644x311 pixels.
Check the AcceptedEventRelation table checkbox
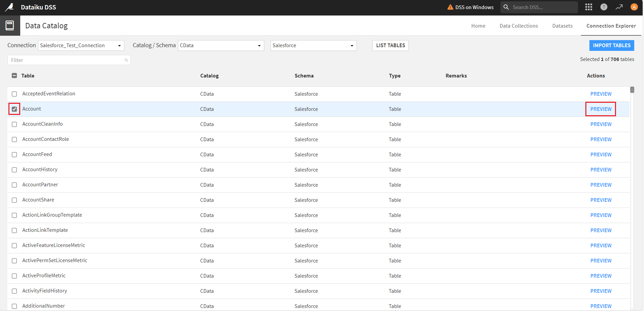tap(14, 94)
